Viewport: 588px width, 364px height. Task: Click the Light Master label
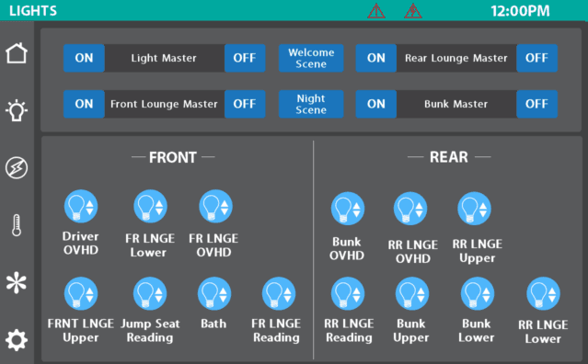164,58
